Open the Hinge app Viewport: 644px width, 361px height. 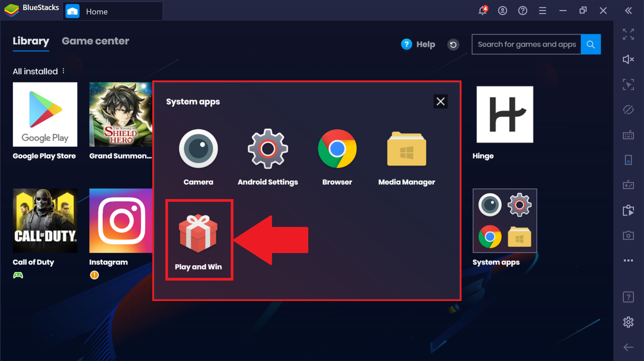pos(505,115)
